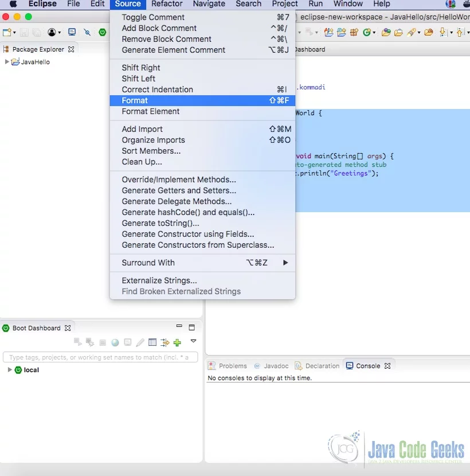The height and width of the screenshot is (476, 470).
Task: Expand the JavaHello project tree
Action: coord(7,61)
